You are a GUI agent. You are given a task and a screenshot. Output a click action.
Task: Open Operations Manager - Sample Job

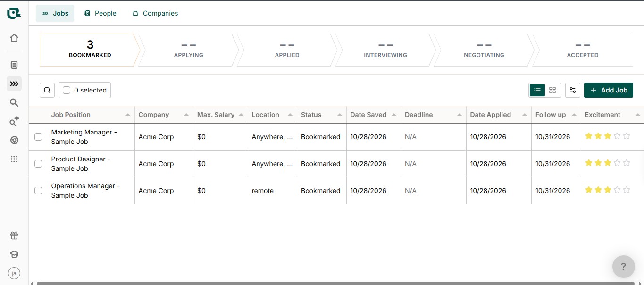(x=85, y=191)
